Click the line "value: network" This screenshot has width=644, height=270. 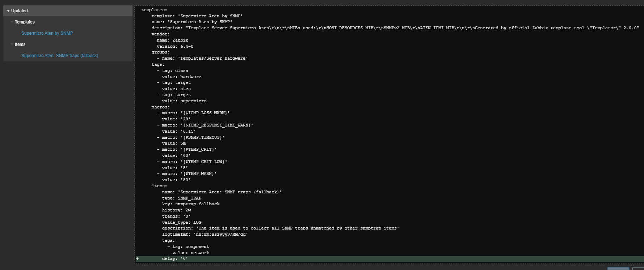click(x=191, y=253)
